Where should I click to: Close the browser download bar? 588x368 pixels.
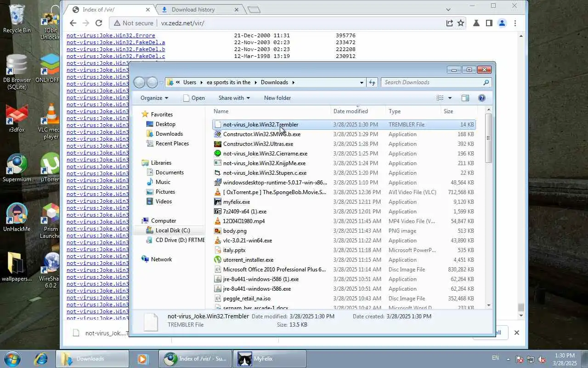coord(516,333)
